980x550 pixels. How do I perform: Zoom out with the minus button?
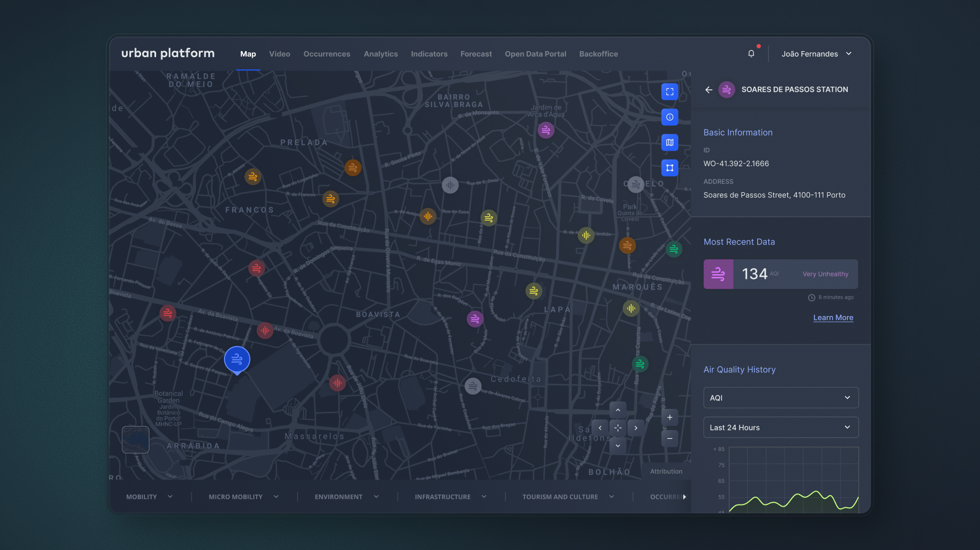[x=669, y=438]
